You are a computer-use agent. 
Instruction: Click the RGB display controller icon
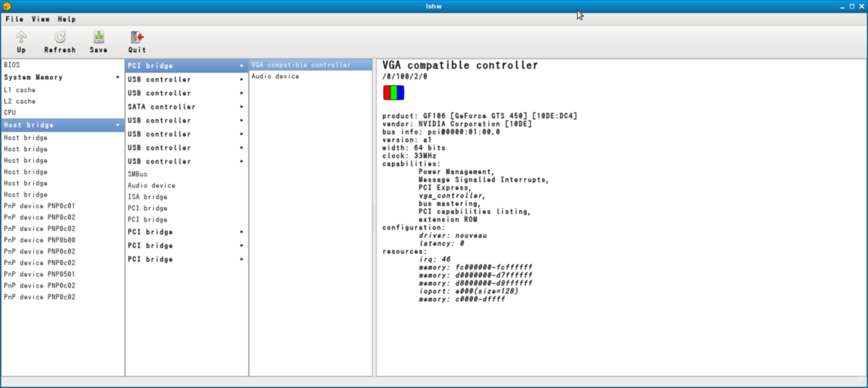tap(393, 93)
